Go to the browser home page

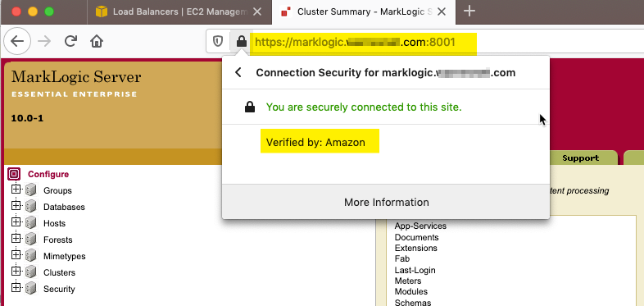click(x=97, y=41)
